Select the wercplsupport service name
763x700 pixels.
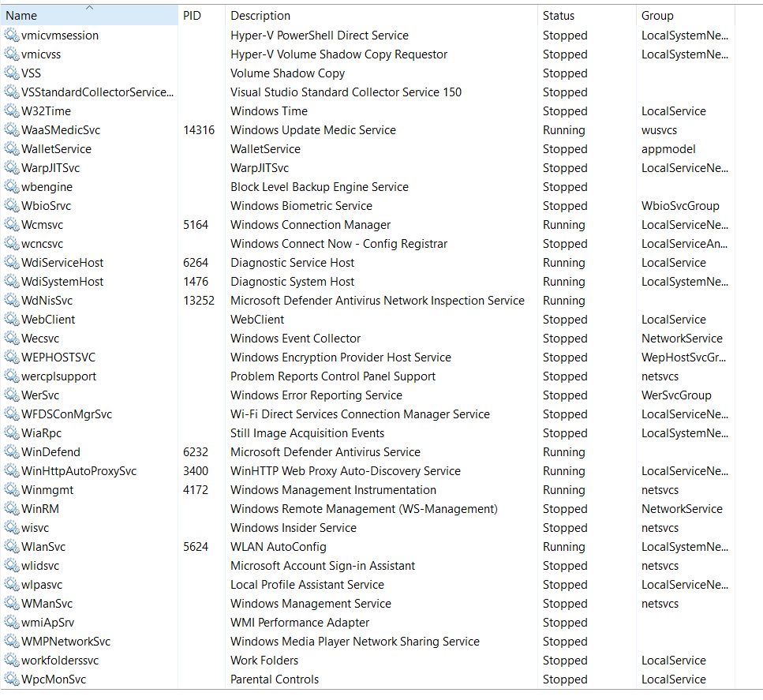pos(59,376)
